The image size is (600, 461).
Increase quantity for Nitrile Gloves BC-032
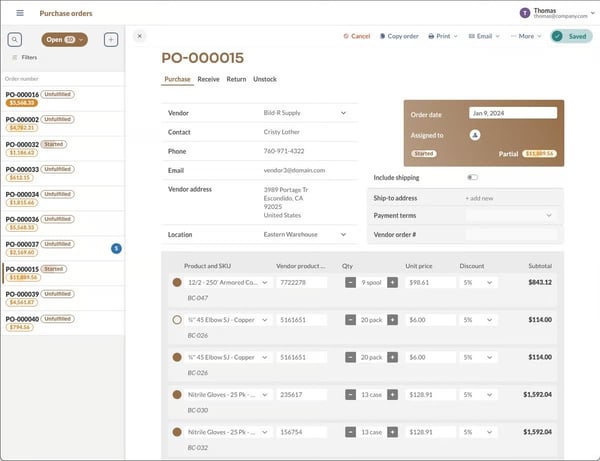pos(393,432)
